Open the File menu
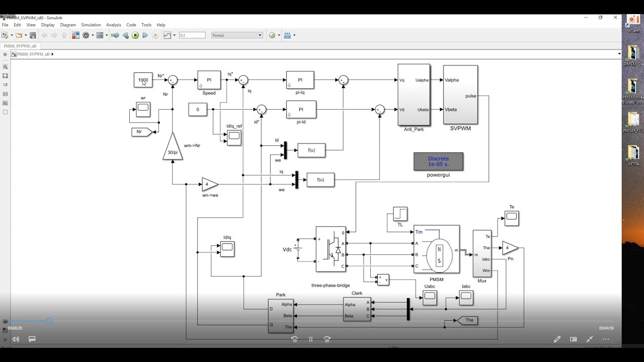 click(x=5, y=25)
